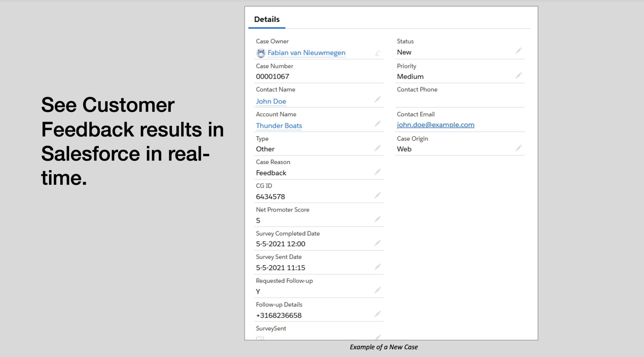Screen dimensions: 644x357
Task: Click the change owner icon
Action: (x=378, y=53)
